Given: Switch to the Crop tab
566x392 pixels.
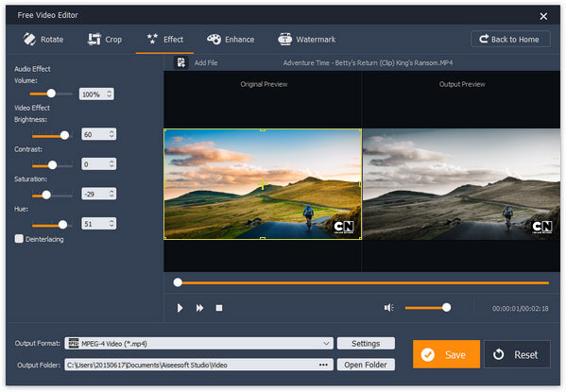Looking at the screenshot, I should pyautogui.click(x=105, y=40).
